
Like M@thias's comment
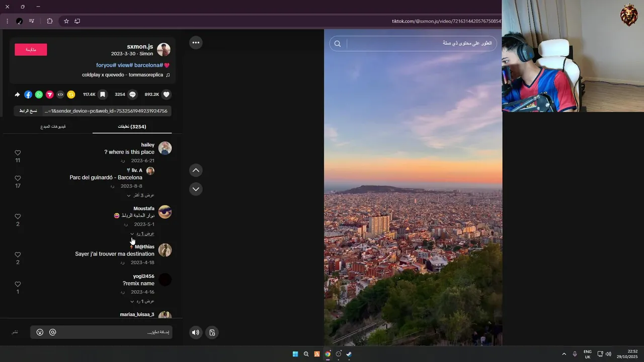pos(18,254)
